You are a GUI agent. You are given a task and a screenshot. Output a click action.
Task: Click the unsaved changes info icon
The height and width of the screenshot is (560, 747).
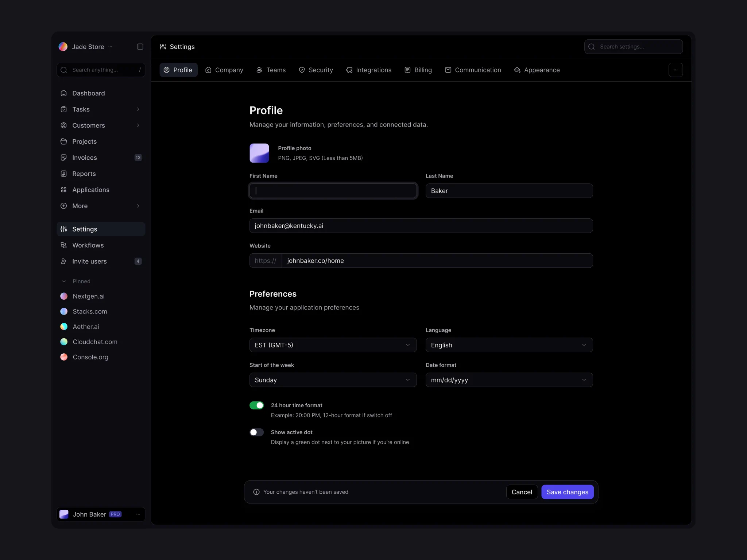click(256, 492)
